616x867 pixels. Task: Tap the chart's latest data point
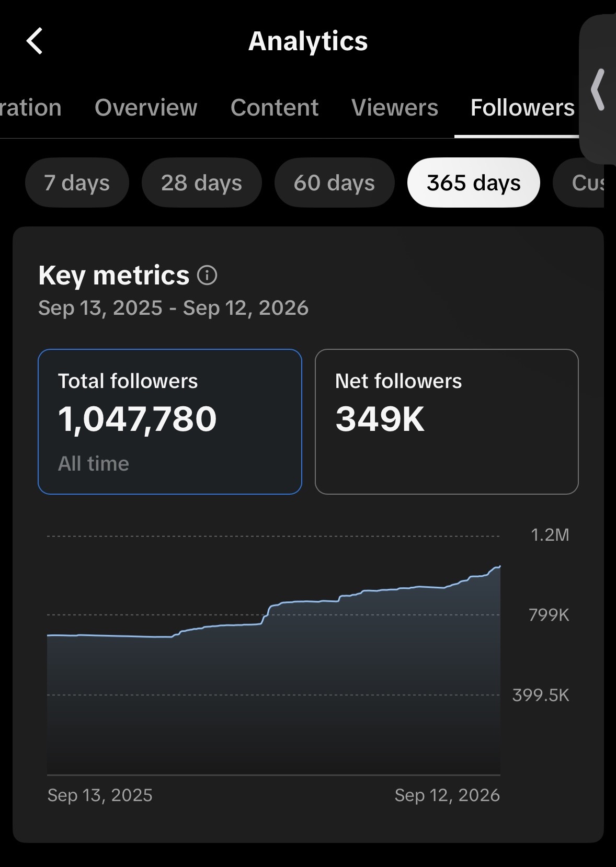(x=499, y=566)
